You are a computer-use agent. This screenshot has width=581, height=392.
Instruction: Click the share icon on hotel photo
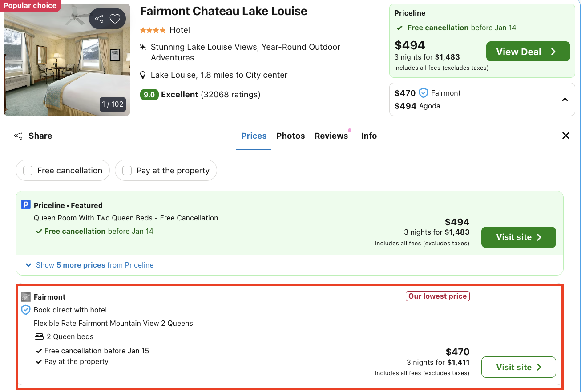(x=99, y=19)
